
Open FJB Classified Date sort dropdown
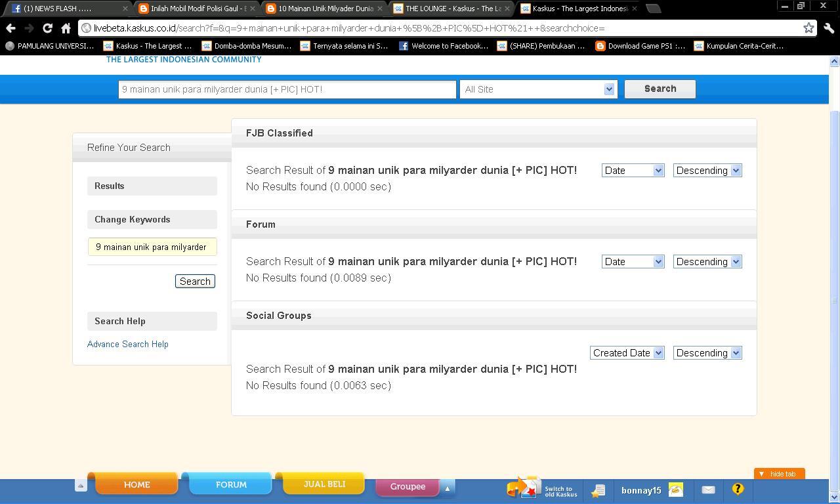click(x=633, y=171)
